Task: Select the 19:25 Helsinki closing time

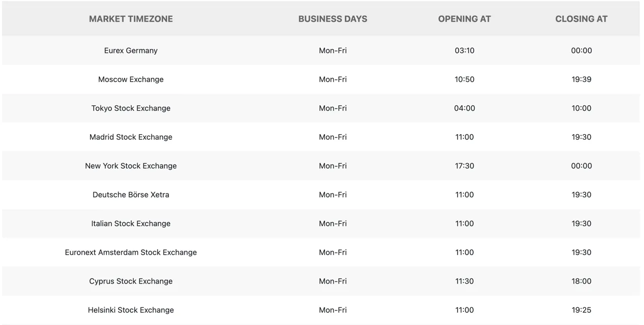Action: [x=581, y=310]
